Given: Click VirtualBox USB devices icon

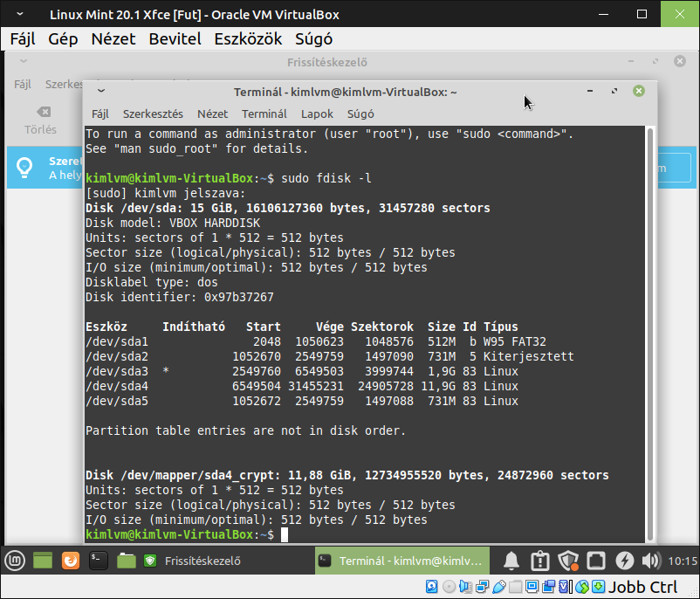Looking at the screenshot, I should pyautogui.click(x=498, y=587).
